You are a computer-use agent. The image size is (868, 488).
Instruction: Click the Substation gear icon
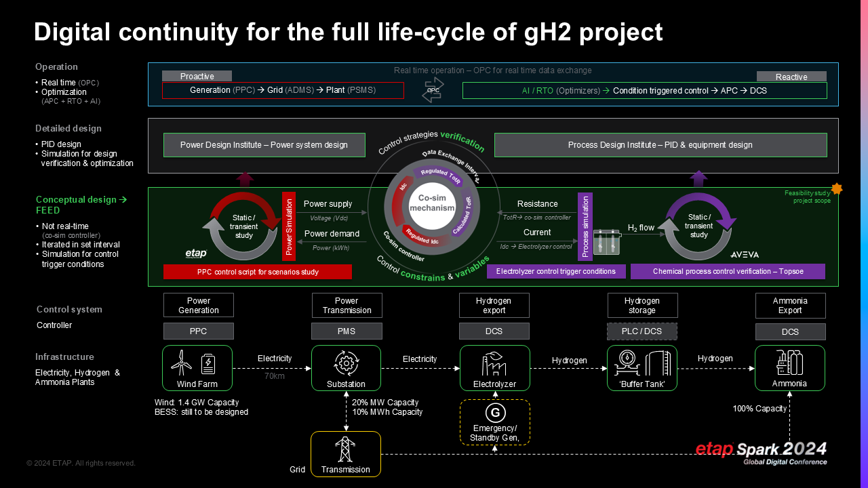click(x=346, y=363)
